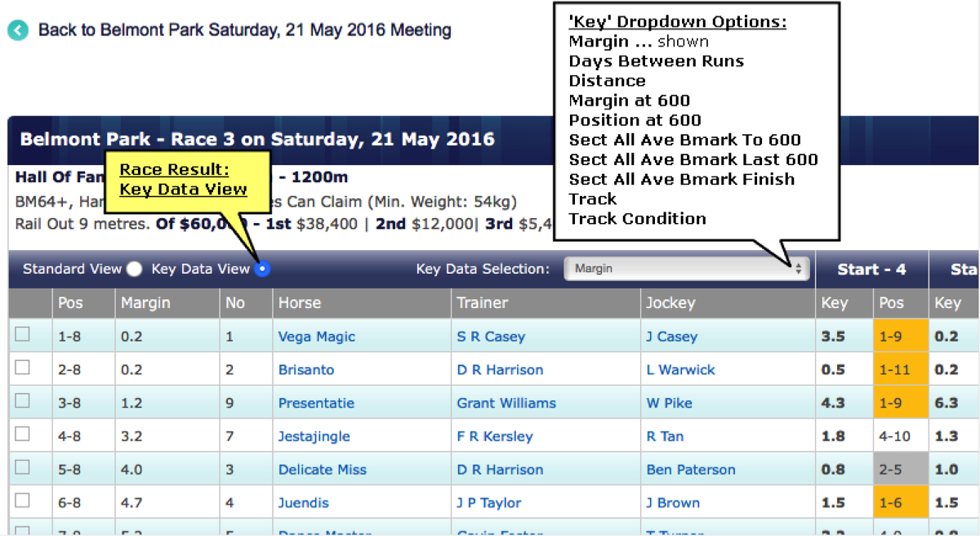The image size is (980, 536).
Task: Click the Margin column header
Action: pos(145,303)
